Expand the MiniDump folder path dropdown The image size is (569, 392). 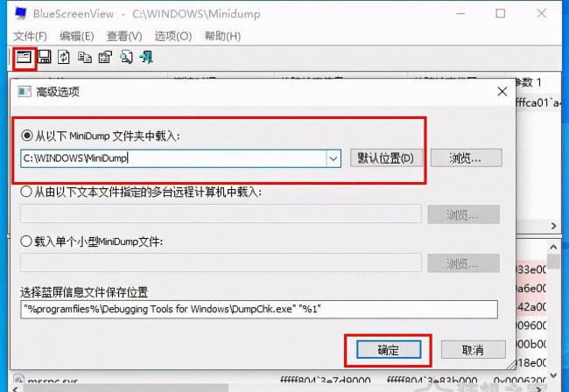334,158
